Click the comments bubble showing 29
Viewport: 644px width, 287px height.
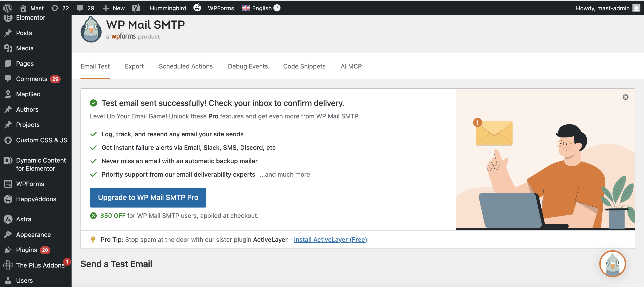point(85,8)
